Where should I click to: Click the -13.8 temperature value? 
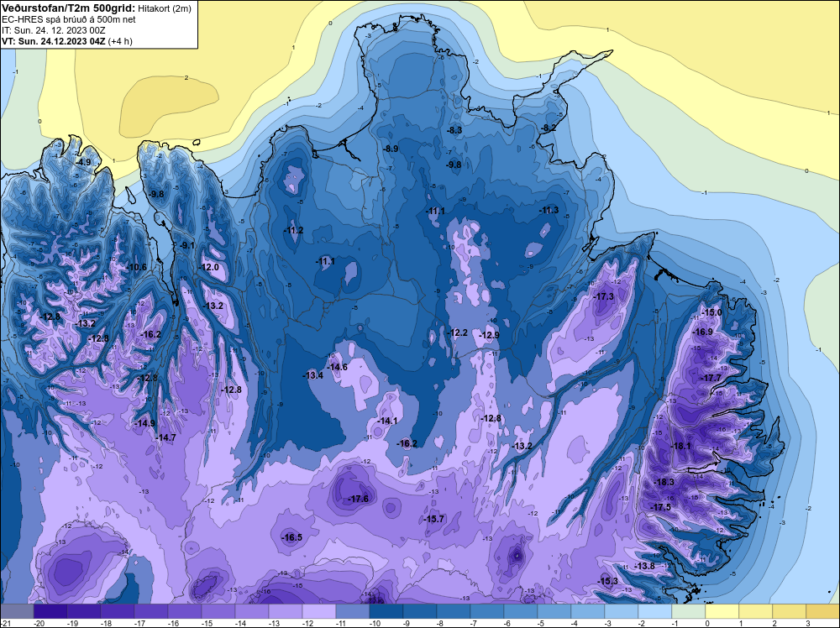pyautogui.click(x=644, y=566)
